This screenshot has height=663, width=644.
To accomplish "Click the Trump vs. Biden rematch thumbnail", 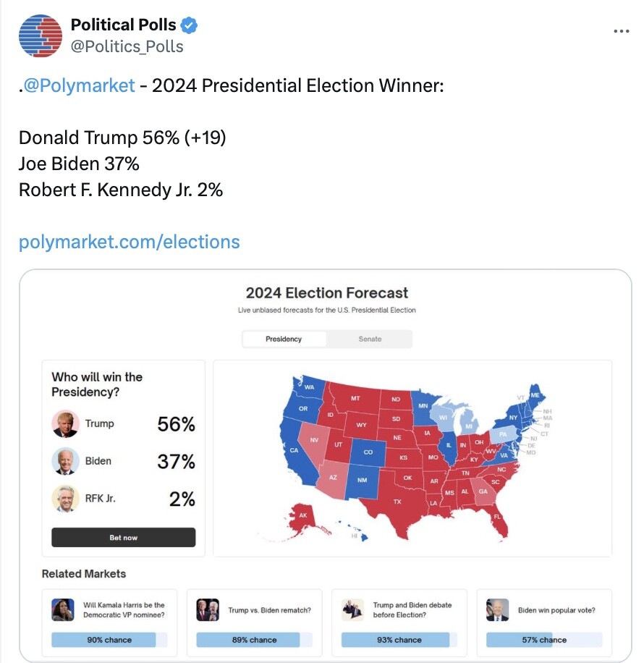I will tap(208, 609).
